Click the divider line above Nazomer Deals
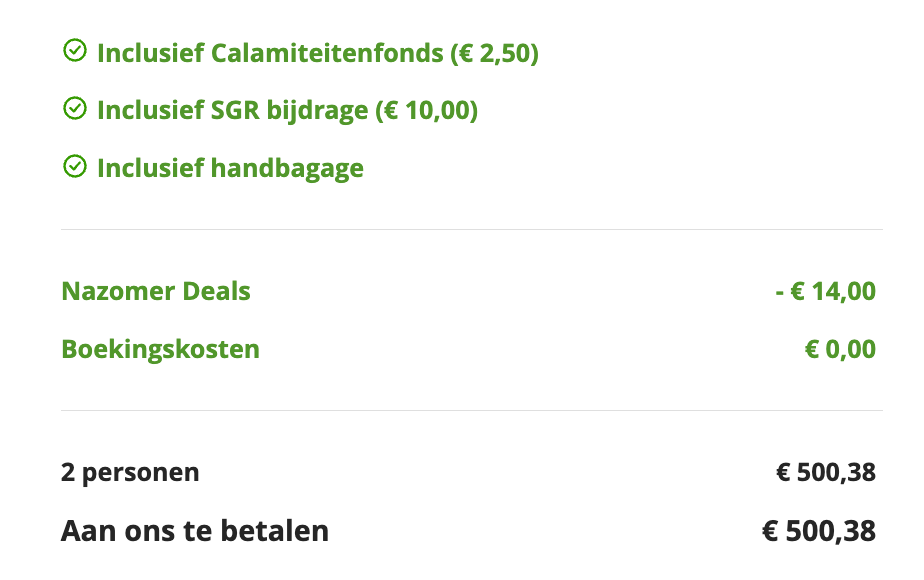Image resolution: width=924 pixels, height=580 pixels. click(471, 230)
